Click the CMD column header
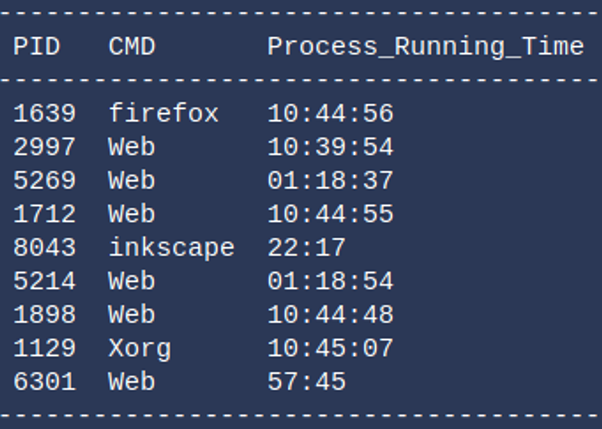 click(132, 47)
